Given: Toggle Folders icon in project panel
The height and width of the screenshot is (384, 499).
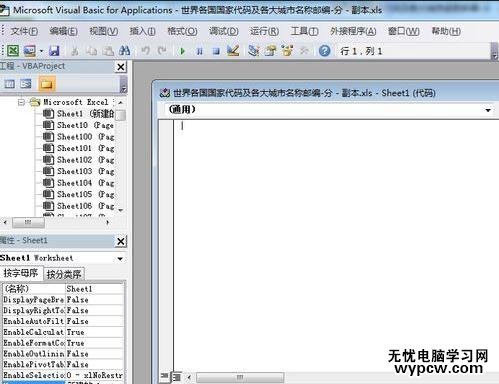Looking at the screenshot, I should (46, 84).
